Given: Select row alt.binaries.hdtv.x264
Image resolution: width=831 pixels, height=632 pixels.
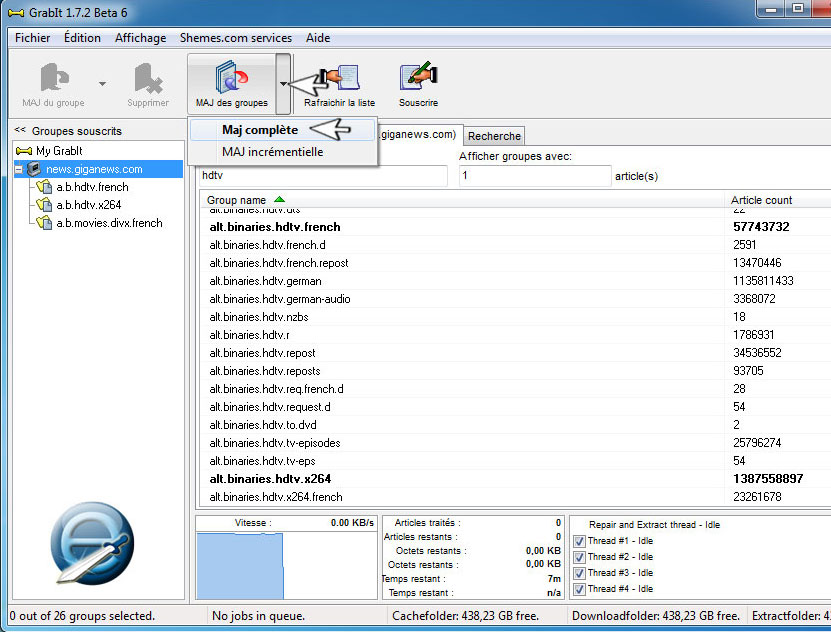Looking at the screenshot, I should tap(515, 479).
